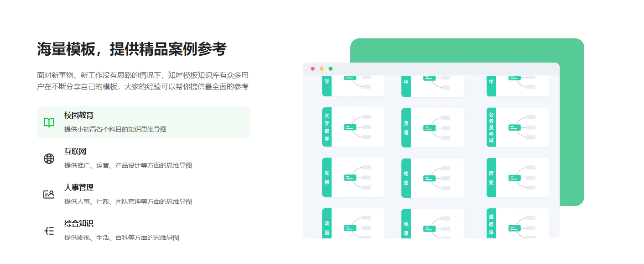This screenshot has width=644, height=264.
Task: Select the 公务员考试 template card
Action: pos(517,127)
